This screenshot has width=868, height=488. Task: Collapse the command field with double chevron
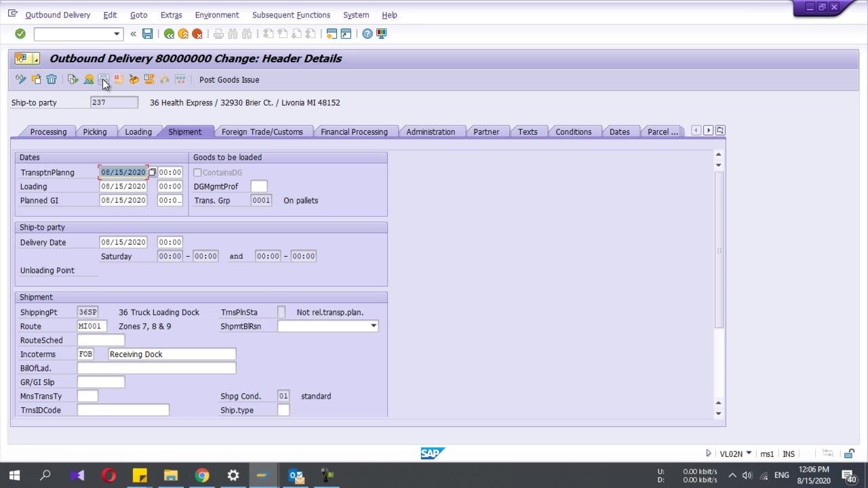133,34
